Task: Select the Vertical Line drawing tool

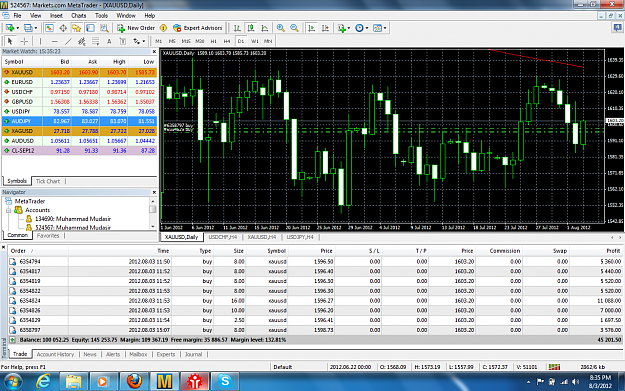Action: click(40, 41)
